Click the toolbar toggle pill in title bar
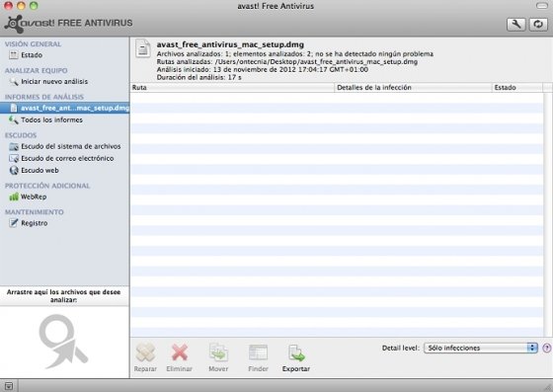 tap(542, 6)
